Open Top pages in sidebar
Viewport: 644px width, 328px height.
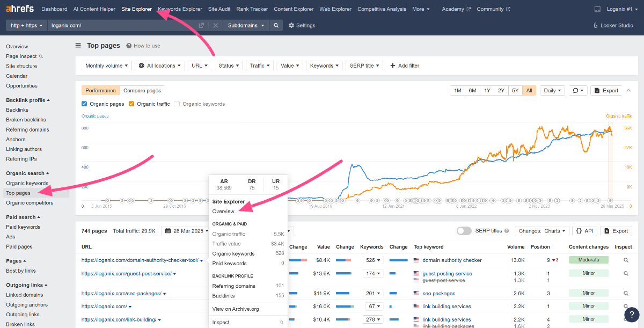pyautogui.click(x=18, y=193)
